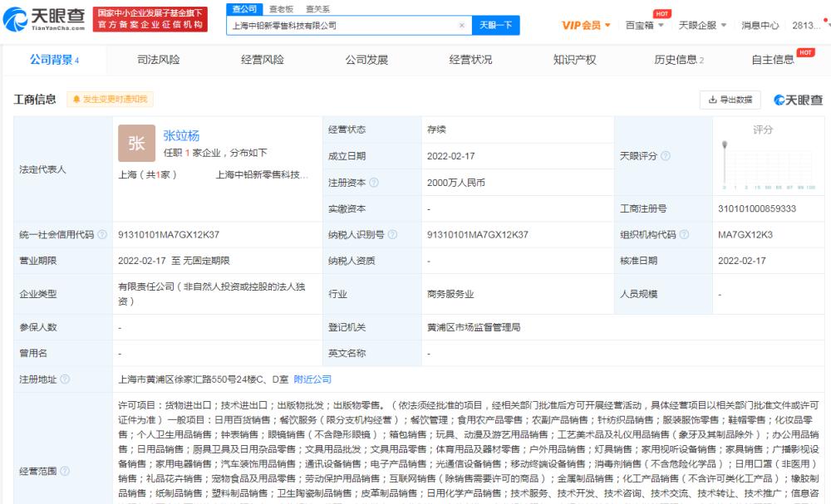Image resolution: width=831 pixels, height=504 pixels.
Task: Select the 查公司 search tab
Action: [244, 9]
